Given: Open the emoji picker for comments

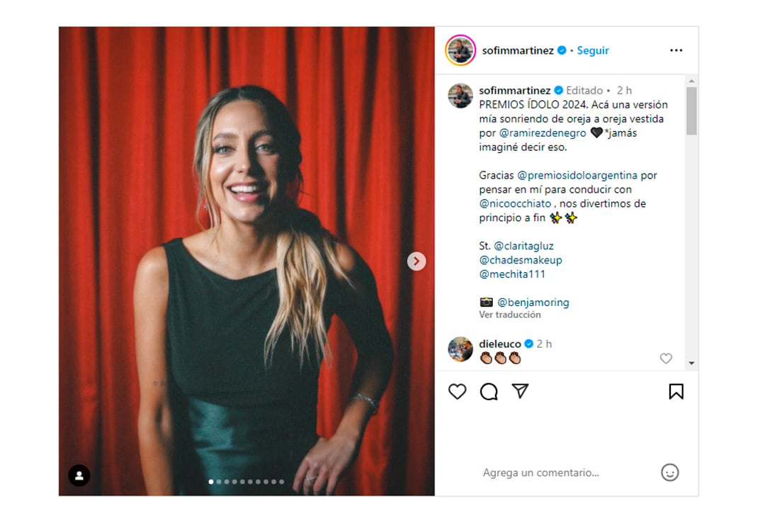Looking at the screenshot, I should 669,472.
